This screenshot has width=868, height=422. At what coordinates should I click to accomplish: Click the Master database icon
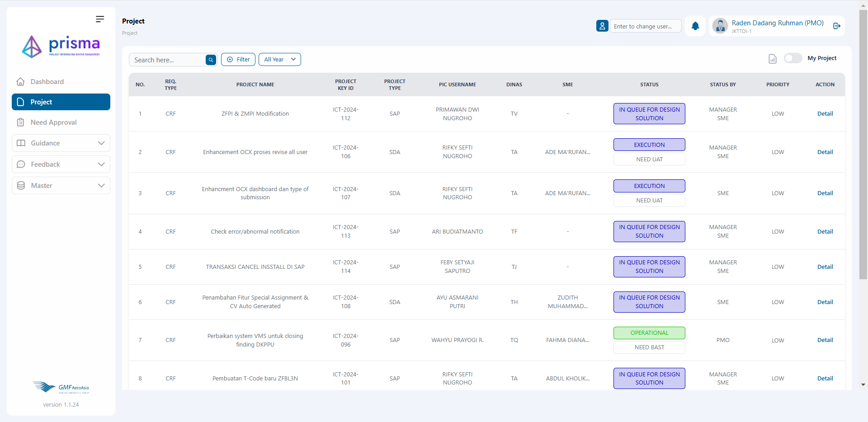pyautogui.click(x=21, y=186)
